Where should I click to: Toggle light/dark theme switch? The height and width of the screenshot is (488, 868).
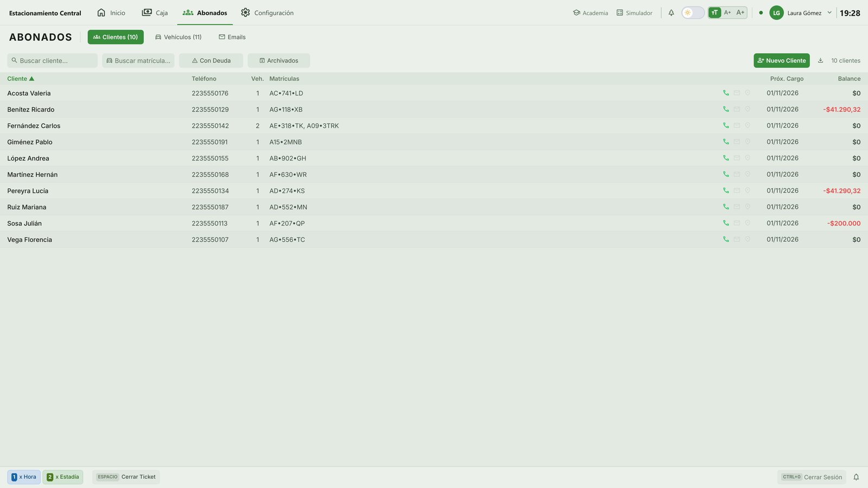(x=693, y=12)
